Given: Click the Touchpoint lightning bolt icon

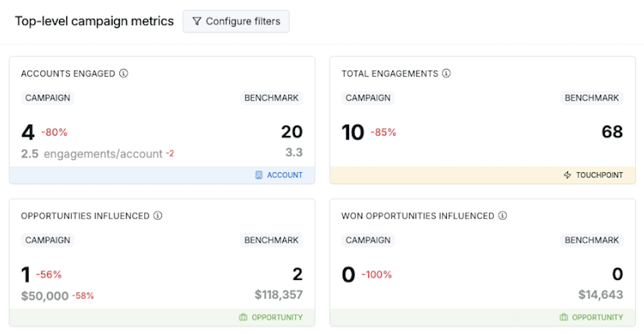Looking at the screenshot, I should tap(567, 175).
